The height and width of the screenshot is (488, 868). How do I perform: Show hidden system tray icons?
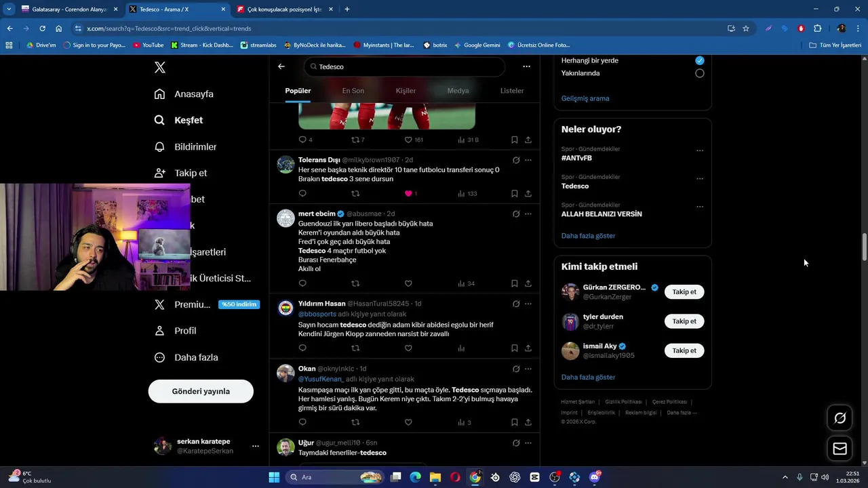coord(785,477)
